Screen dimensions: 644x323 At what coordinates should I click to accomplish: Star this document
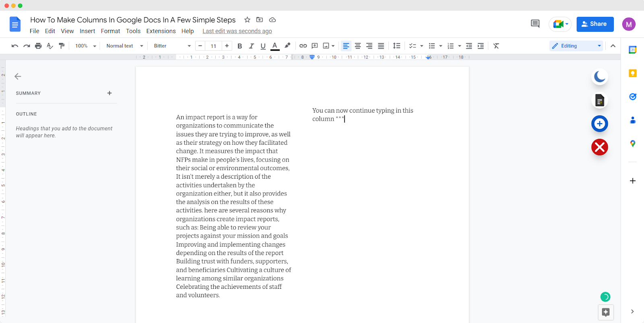coord(247,20)
